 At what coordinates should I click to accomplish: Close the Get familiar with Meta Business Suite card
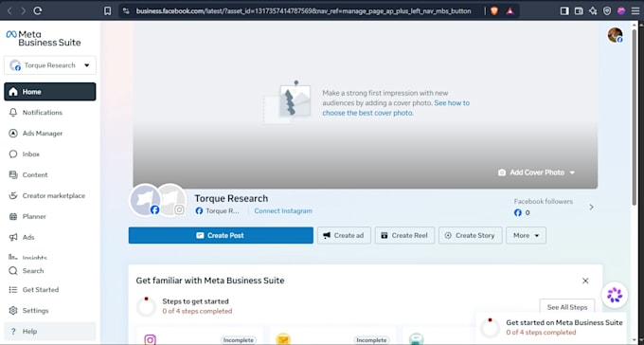(585, 281)
